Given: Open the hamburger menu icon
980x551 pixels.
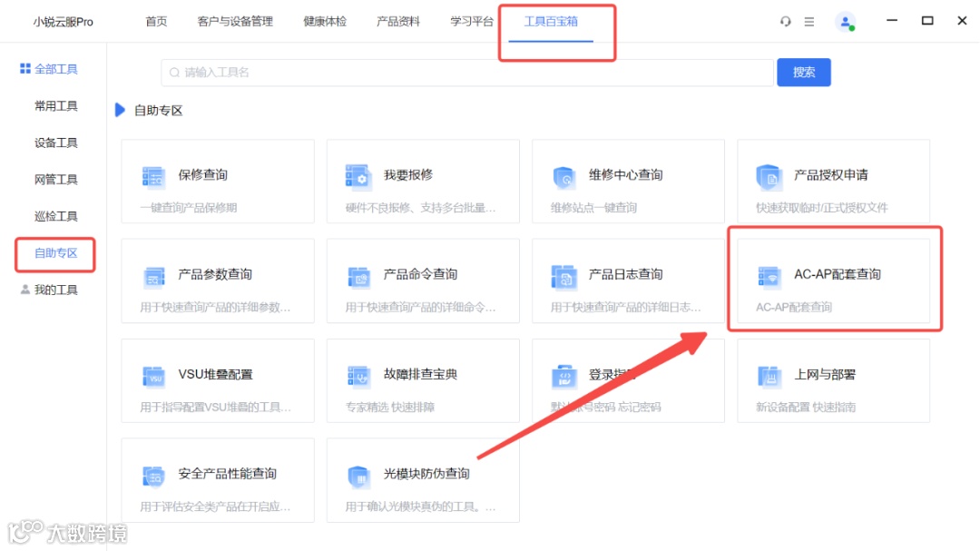Looking at the screenshot, I should coord(809,22).
